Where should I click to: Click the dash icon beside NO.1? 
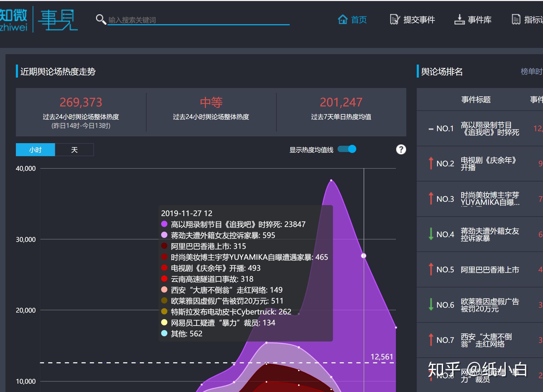tap(431, 129)
